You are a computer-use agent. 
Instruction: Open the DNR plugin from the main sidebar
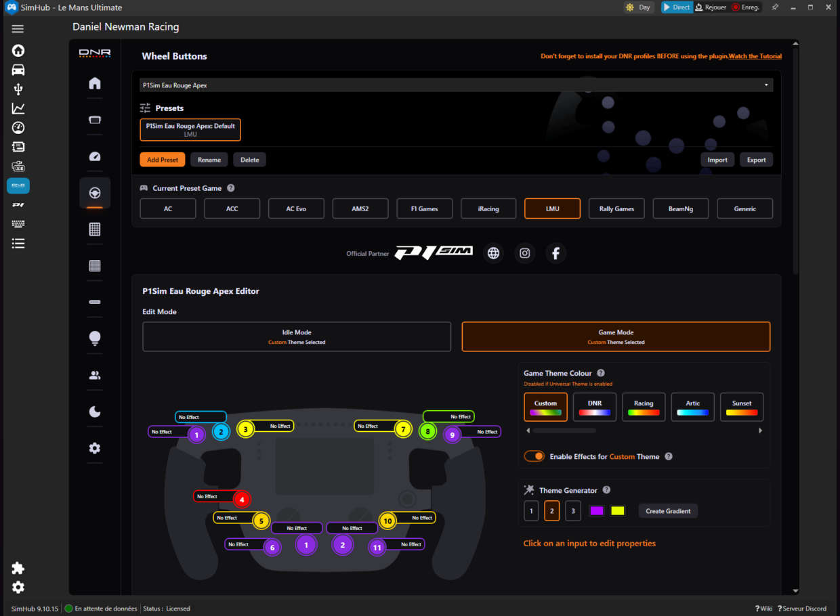pyautogui.click(x=18, y=185)
